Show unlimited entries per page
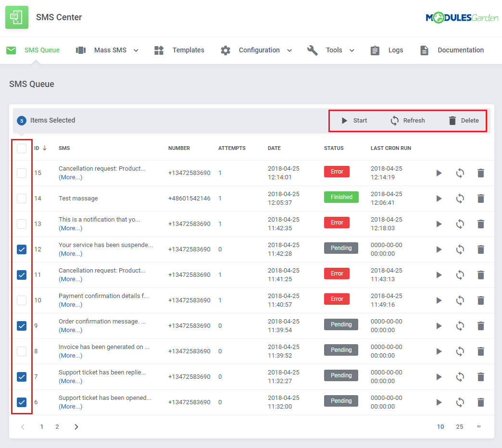Viewport: 502px width, 448px height. tap(478, 426)
